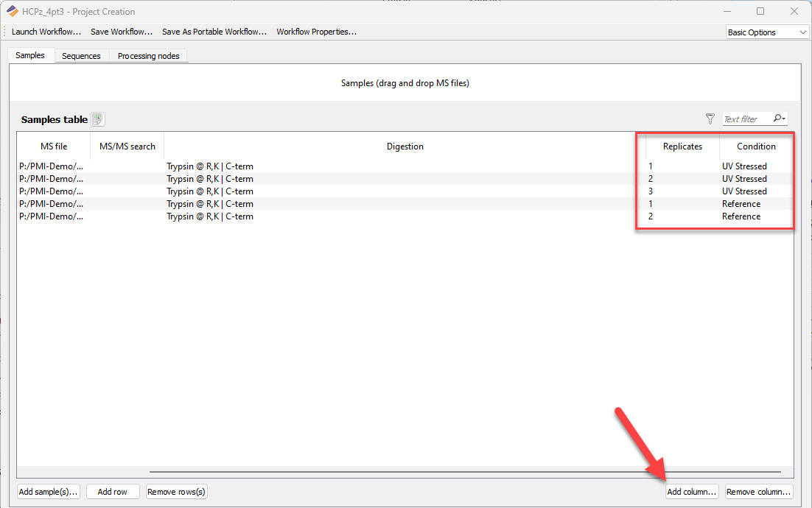This screenshot has height=508, width=812.
Task: Click the Remove column button
Action: 758,492
